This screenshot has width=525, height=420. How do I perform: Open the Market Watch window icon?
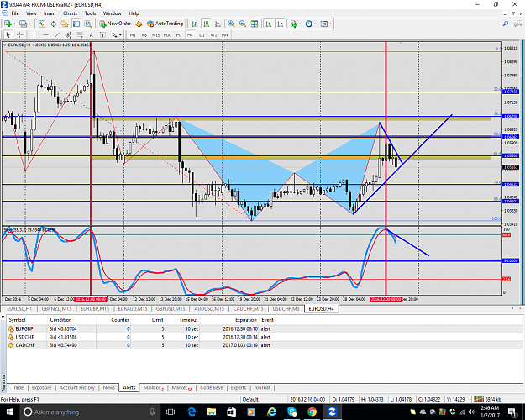42,24
